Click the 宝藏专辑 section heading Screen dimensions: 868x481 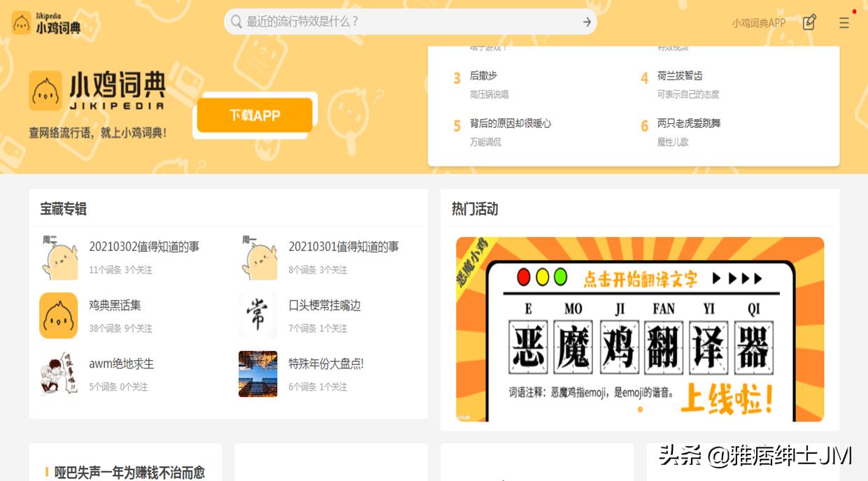pos(63,209)
